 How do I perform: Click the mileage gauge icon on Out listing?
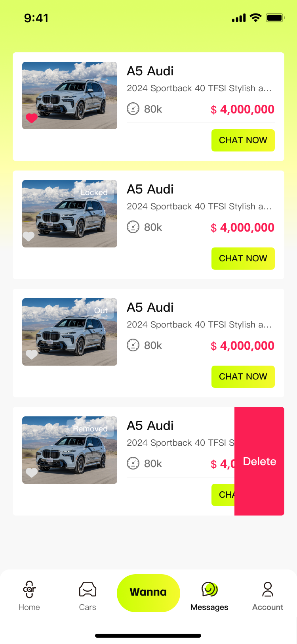point(133,345)
